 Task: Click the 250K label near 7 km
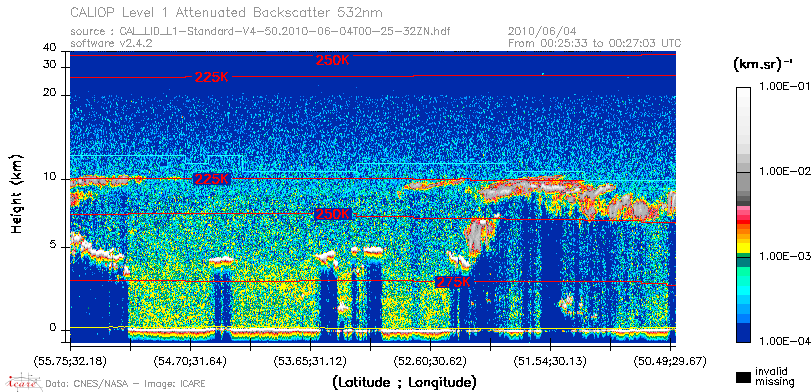pyautogui.click(x=333, y=214)
